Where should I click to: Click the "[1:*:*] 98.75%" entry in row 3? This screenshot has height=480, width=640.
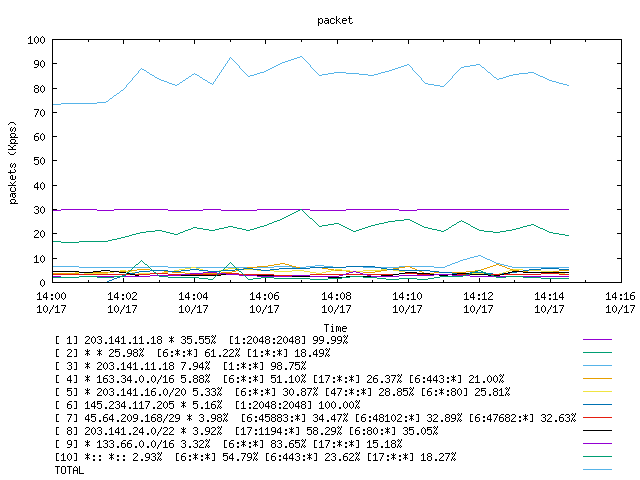pyautogui.click(x=264, y=366)
